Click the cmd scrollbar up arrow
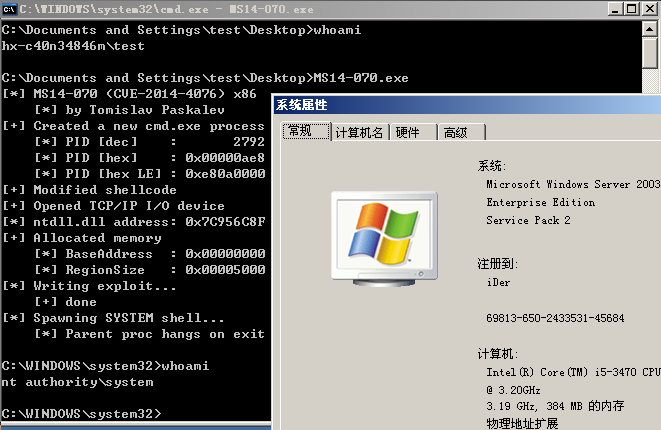The image size is (661, 430). (650, 29)
